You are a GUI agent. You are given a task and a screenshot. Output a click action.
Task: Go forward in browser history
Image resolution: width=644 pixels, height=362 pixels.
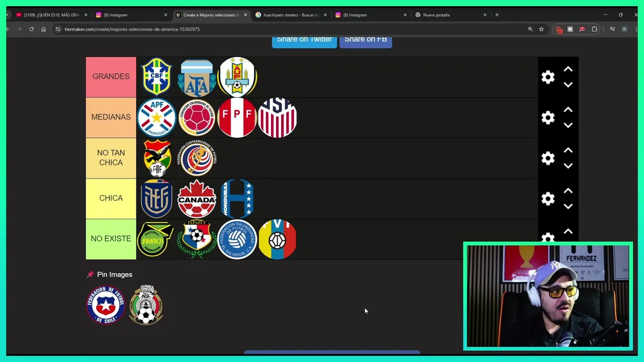click(x=19, y=29)
